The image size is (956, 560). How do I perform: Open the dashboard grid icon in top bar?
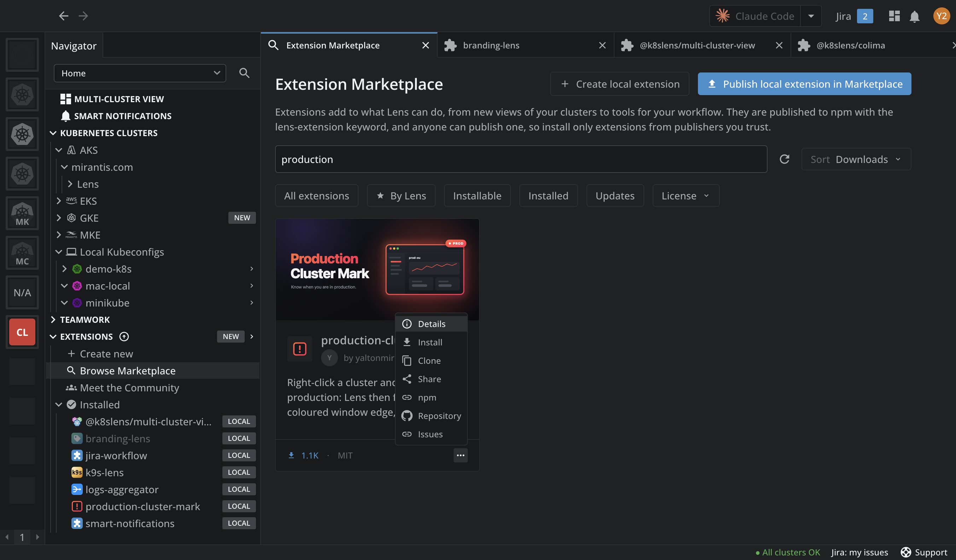894,16
